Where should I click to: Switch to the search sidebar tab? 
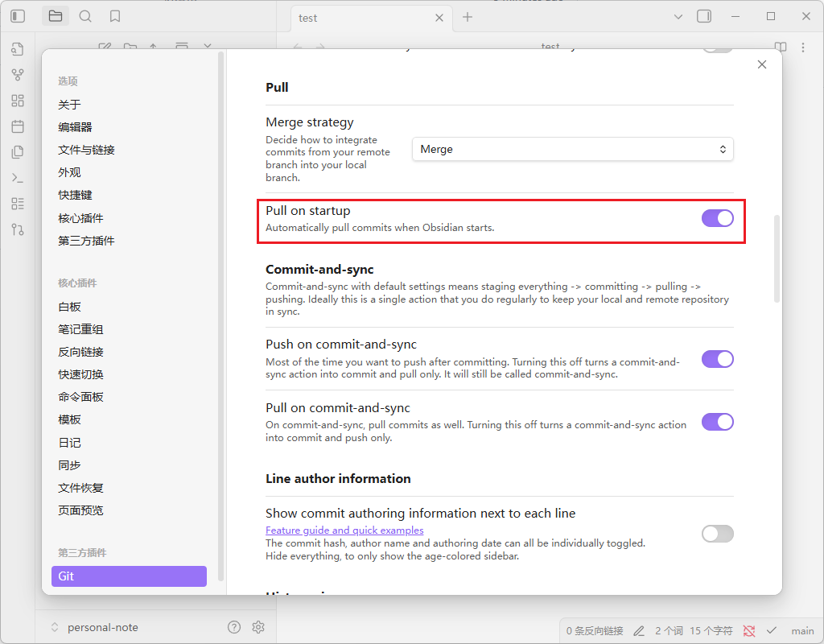(x=85, y=16)
